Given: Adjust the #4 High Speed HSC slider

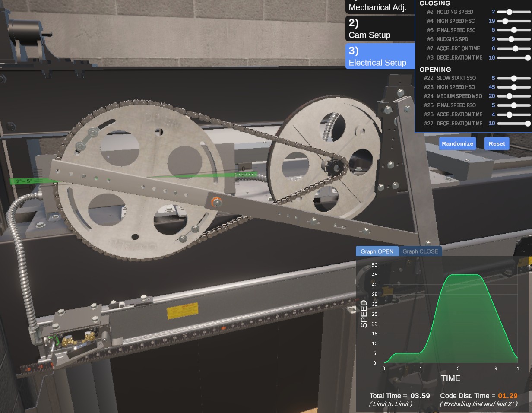Looking at the screenshot, I should (x=513, y=21).
